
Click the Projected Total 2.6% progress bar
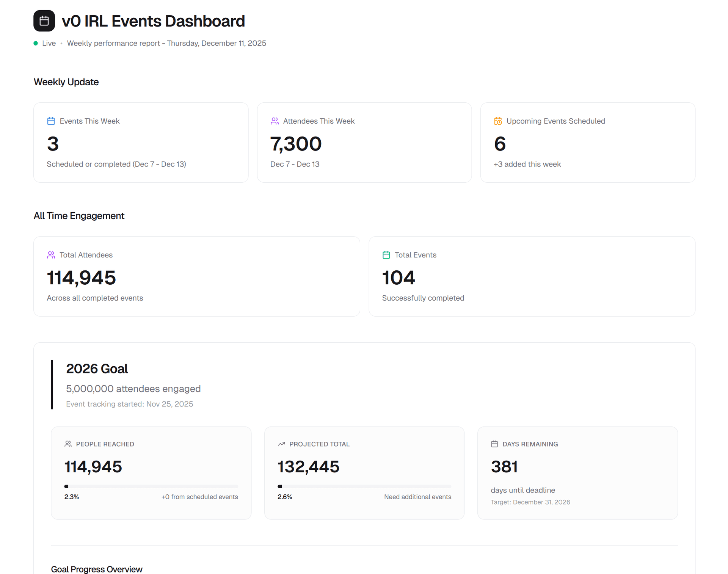point(364,486)
